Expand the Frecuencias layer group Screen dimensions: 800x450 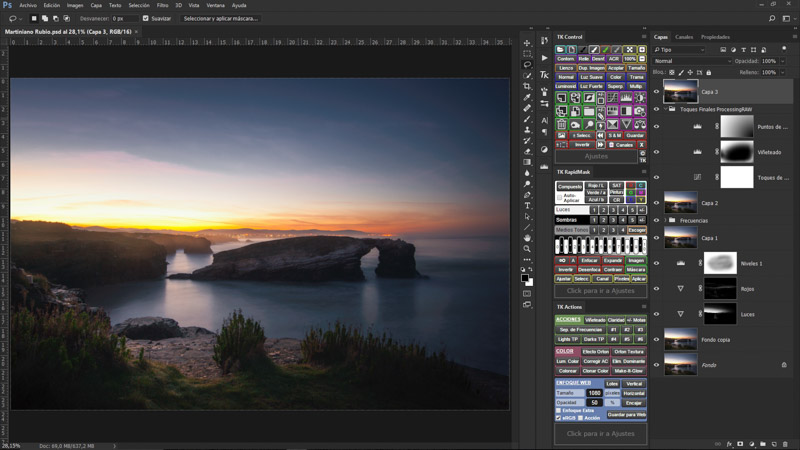click(663, 220)
